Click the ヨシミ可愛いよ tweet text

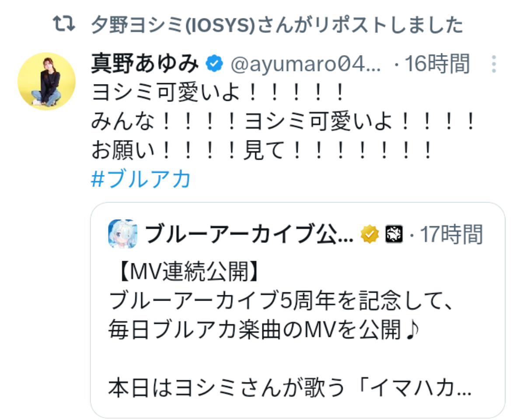pyautogui.click(x=217, y=92)
